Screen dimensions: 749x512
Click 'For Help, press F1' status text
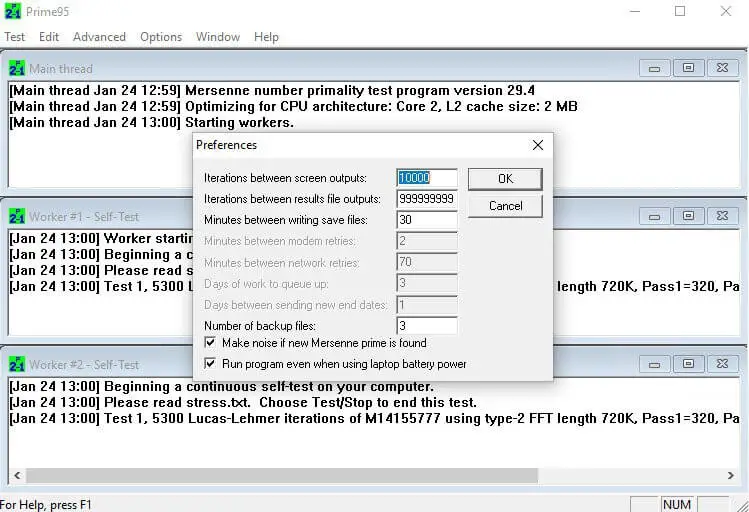tap(46, 505)
